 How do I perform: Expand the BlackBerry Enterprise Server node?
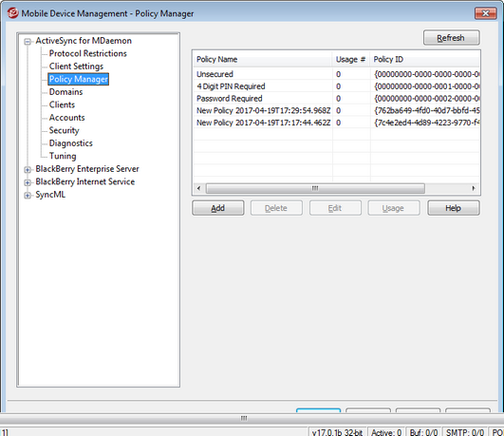28,170
